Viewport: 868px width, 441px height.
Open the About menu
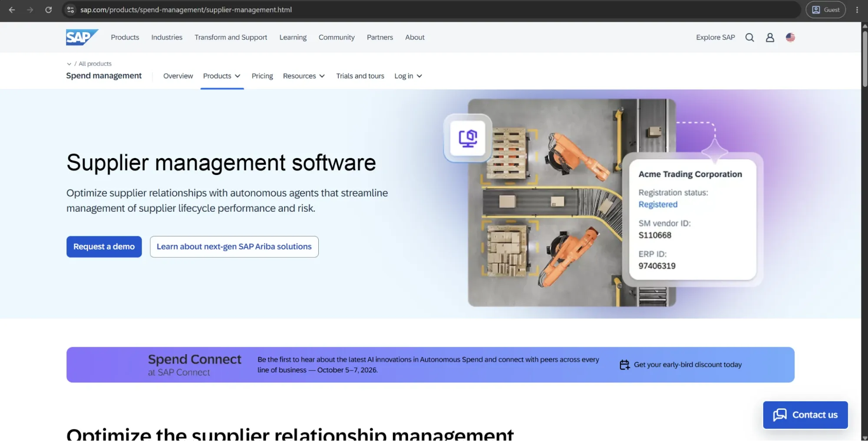click(415, 37)
